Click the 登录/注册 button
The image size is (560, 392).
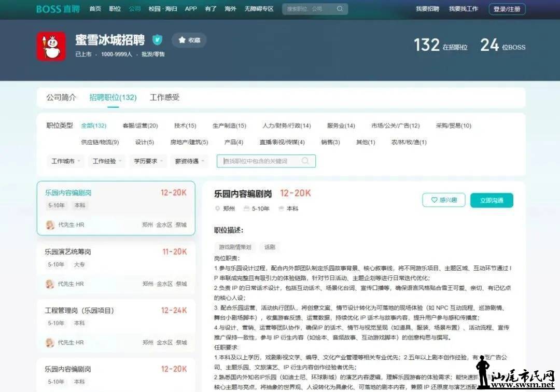pyautogui.click(x=507, y=9)
